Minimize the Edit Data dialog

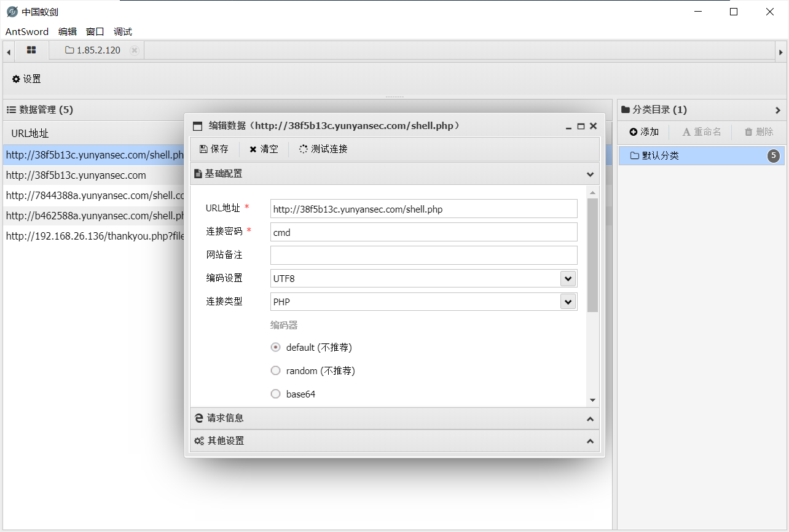pyautogui.click(x=569, y=126)
